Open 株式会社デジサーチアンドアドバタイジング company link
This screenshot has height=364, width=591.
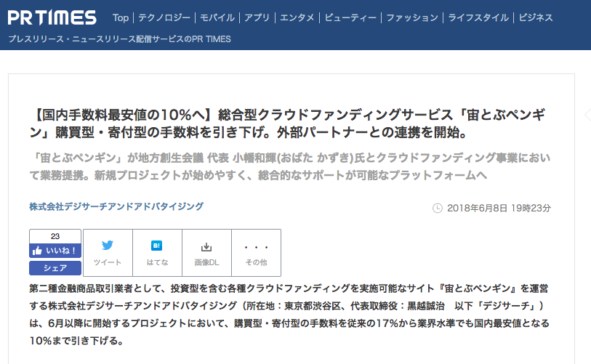point(116,206)
